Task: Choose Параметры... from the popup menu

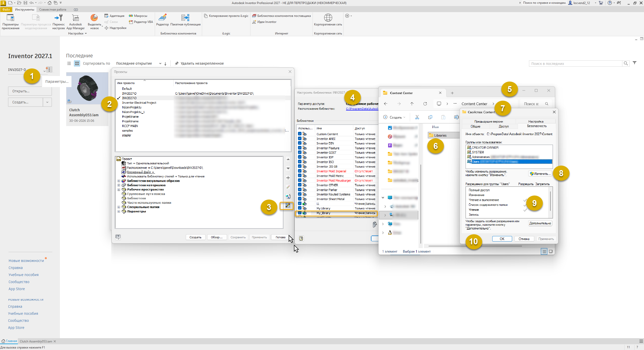Action: pos(57,82)
